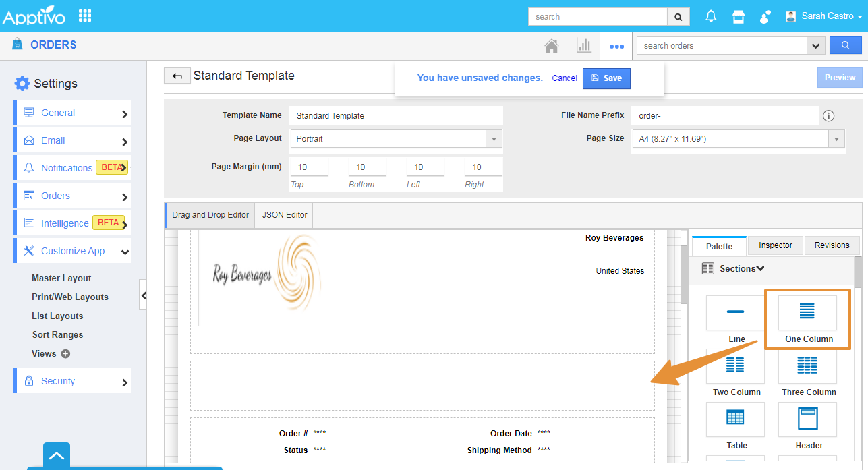Open List Layouts settings
Image resolution: width=868 pixels, height=470 pixels.
click(x=57, y=316)
